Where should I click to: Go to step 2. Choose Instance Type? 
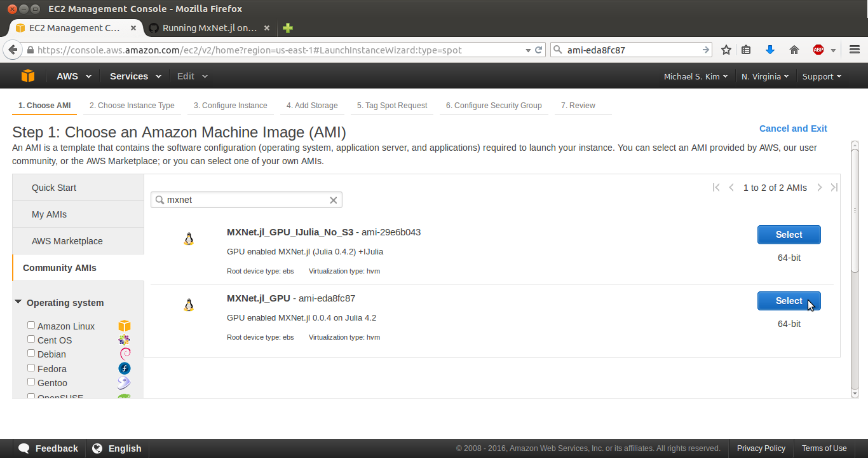(132, 106)
